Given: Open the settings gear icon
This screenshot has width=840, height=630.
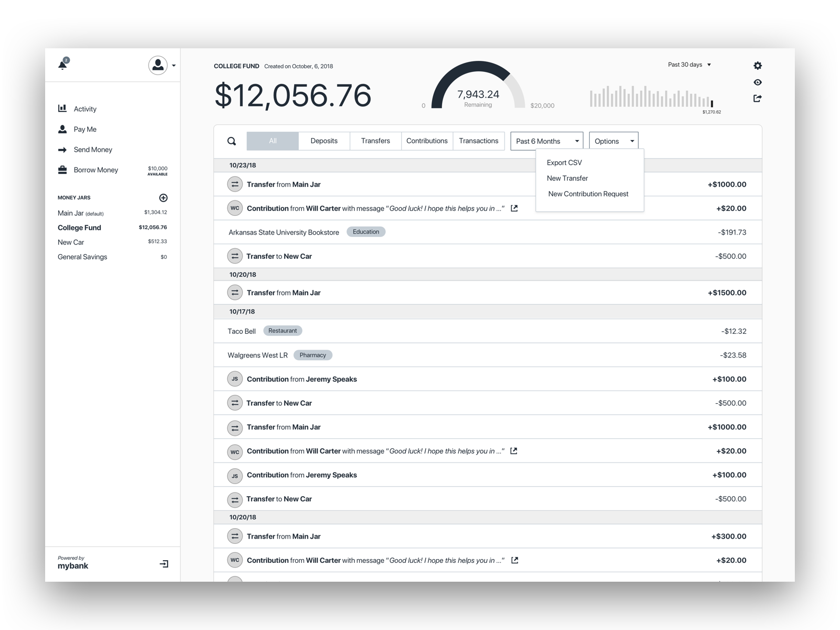Looking at the screenshot, I should tap(758, 65).
